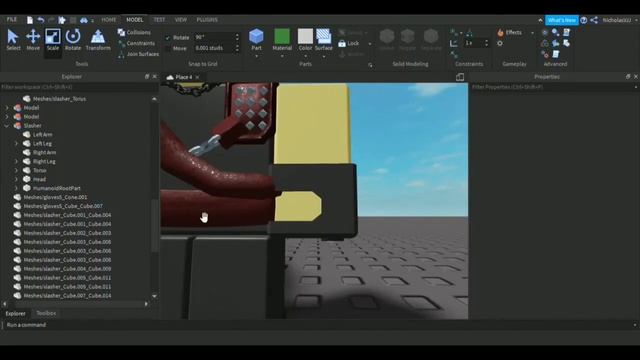Image resolution: width=640 pixels, height=360 pixels.
Task: Click the Union solid modeling icon
Action: pos(387,40)
